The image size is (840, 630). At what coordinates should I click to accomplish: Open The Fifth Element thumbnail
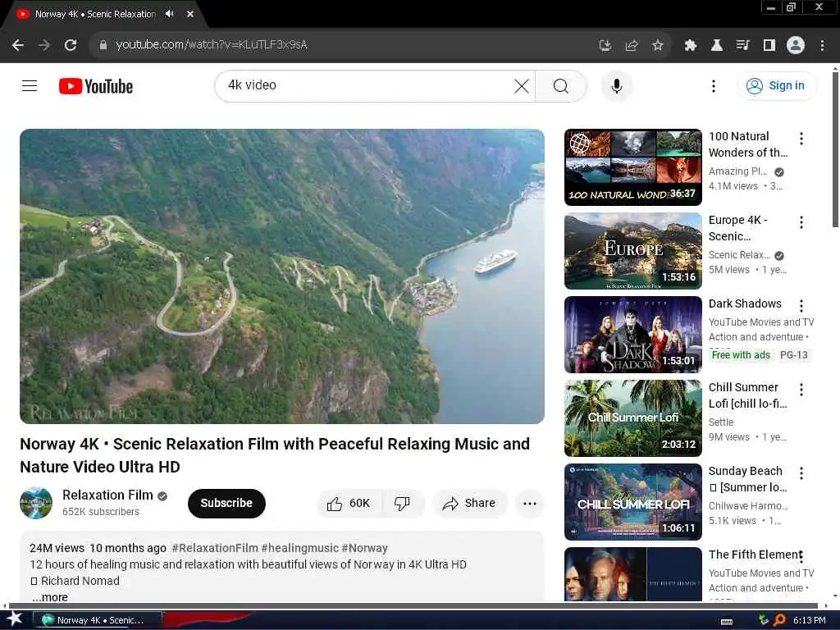click(x=632, y=574)
